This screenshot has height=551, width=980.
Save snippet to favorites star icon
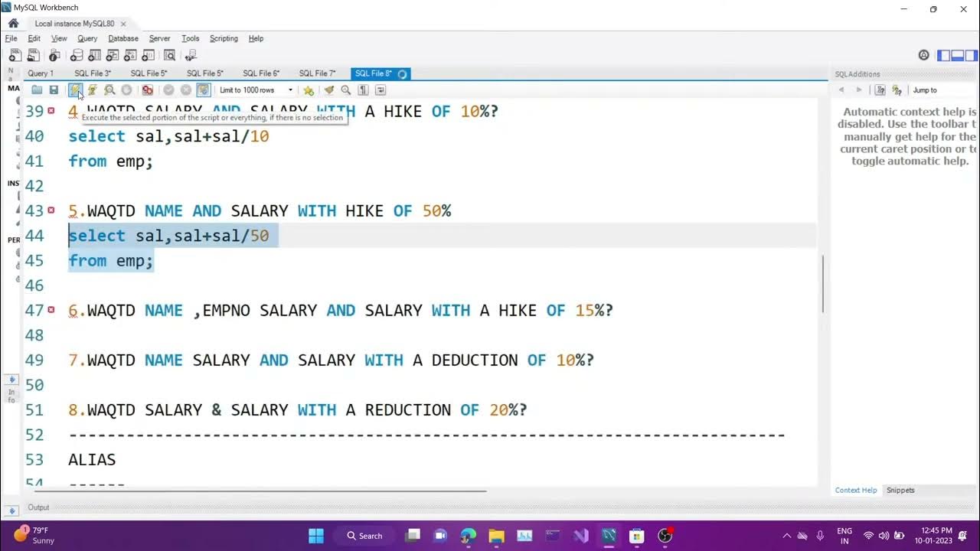click(309, 90)
